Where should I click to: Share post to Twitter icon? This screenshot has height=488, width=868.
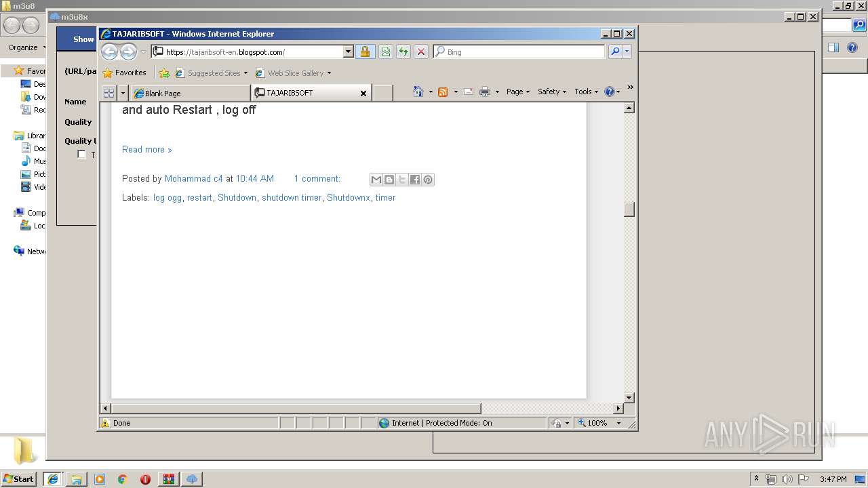coord(401,180)
